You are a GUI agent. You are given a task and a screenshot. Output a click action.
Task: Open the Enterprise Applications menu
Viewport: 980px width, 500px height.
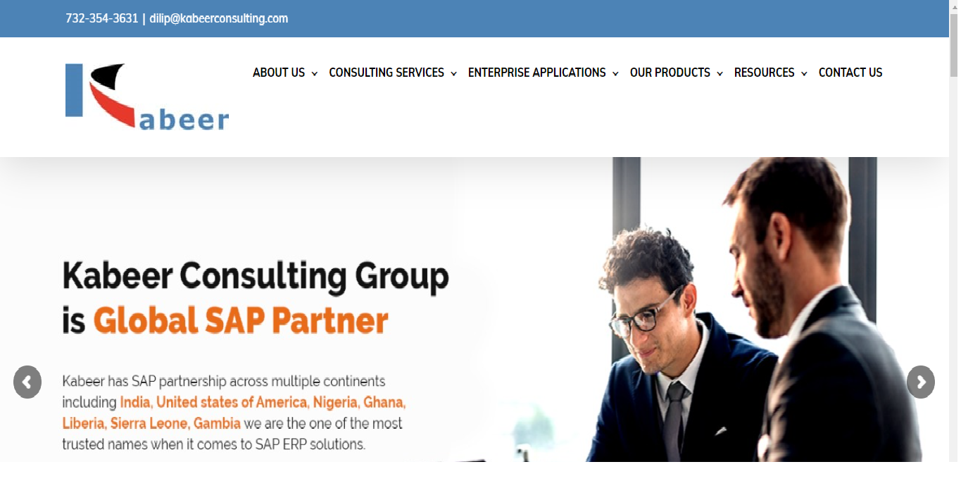[x=537, y=73]
